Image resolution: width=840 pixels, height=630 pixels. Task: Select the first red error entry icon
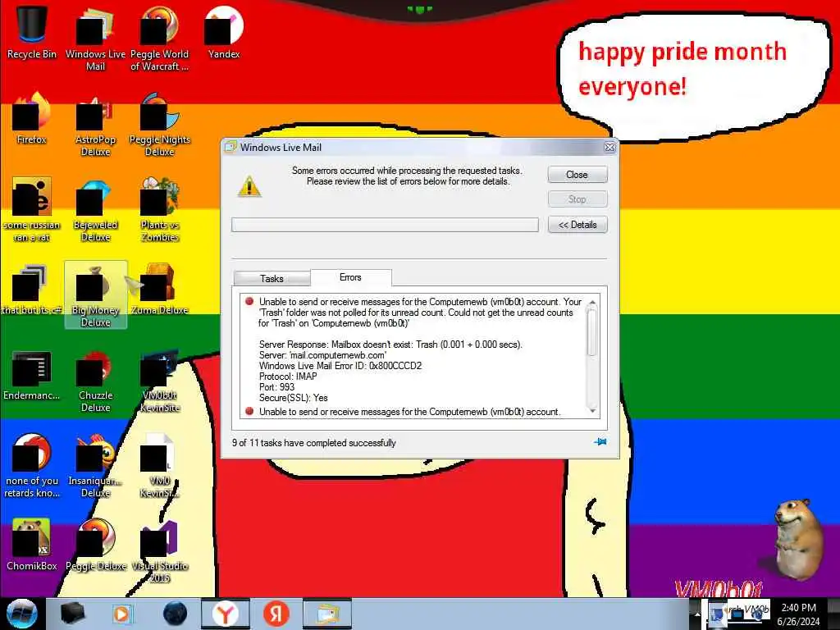(x=249, y=301)
